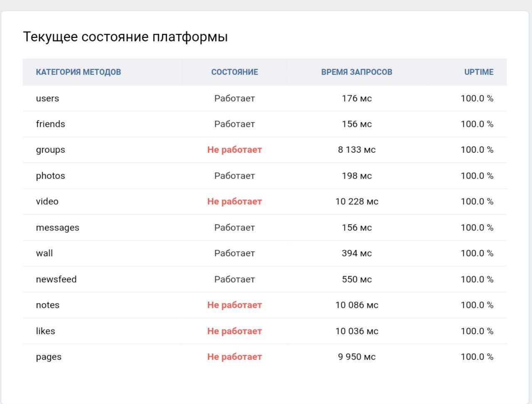Click '100.0 %' uptime in users row
The height and width of the screenshot is (404, 532).
pos(477,99)
